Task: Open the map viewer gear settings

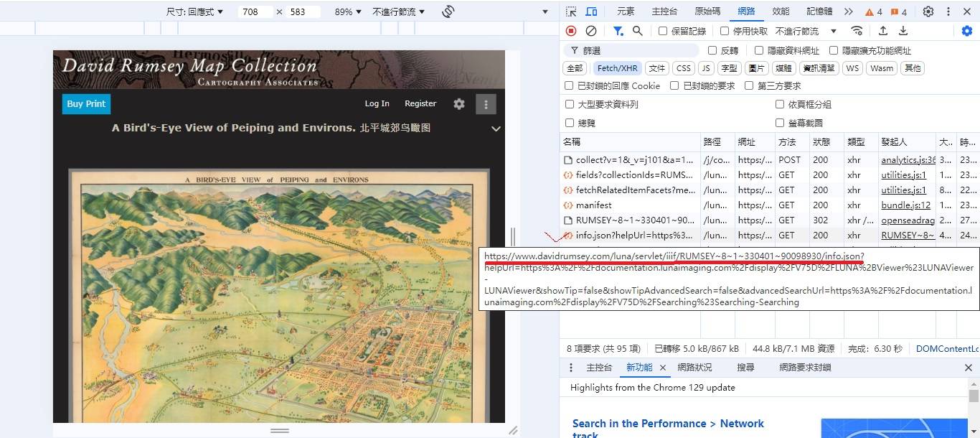Action: 459,104
